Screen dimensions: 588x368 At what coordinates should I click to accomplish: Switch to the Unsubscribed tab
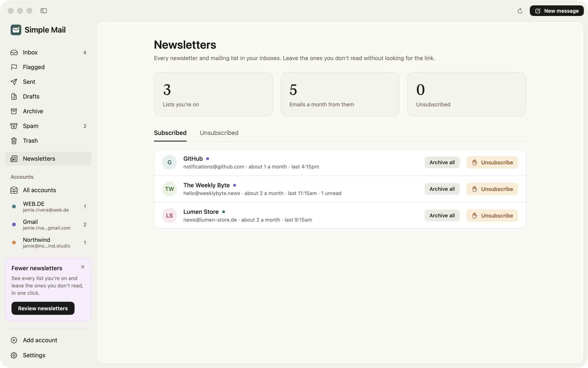pyautogui.click(x=219, y=133)
